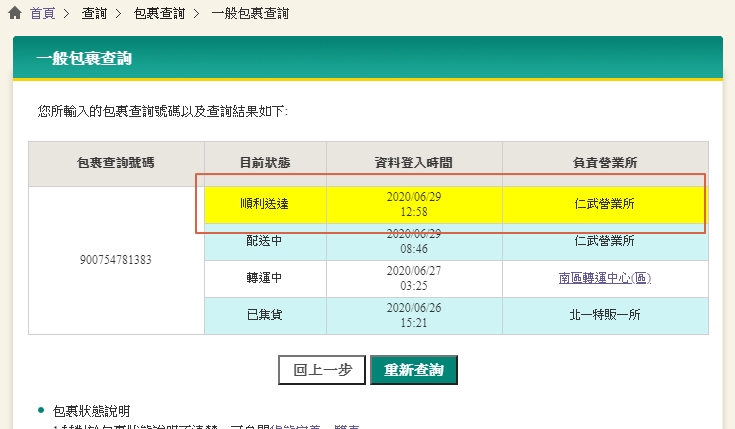Click the 查詢 breadcrumb item
735x429 pixels.
pos(96,14)
